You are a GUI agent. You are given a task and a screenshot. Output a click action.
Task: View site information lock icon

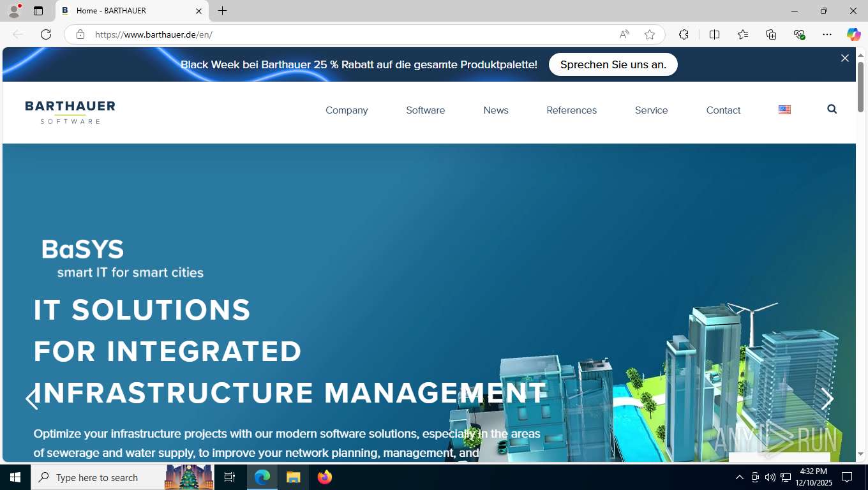pos(80,34)
